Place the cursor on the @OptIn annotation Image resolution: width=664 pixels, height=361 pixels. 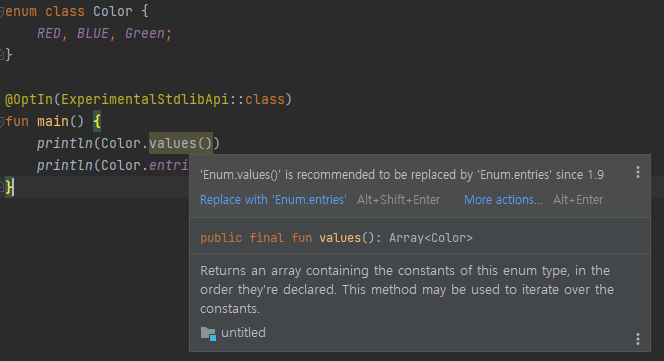click(x=29, y=100)
